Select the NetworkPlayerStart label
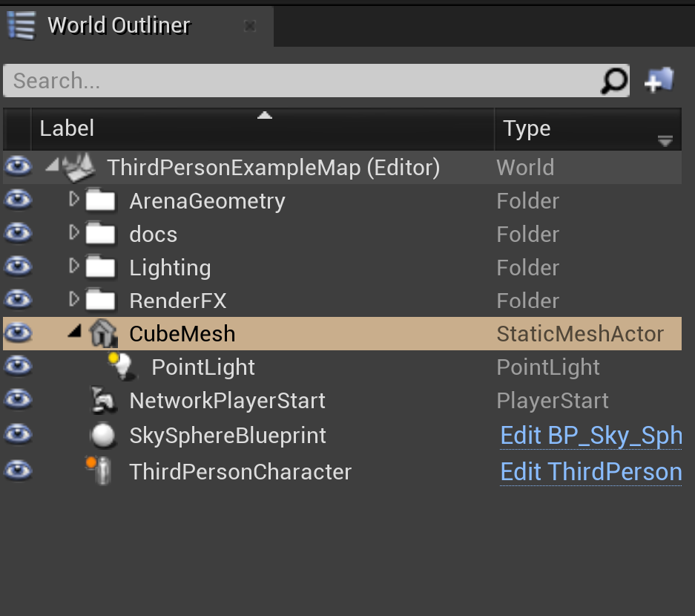This screenshot has height=616, width=695. click(228, 402)
